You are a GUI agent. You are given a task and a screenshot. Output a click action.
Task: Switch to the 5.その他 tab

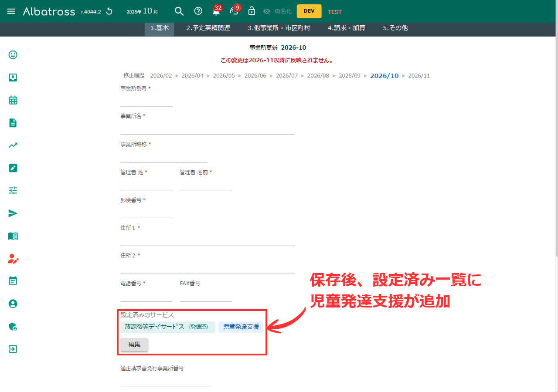coord(395,28)
